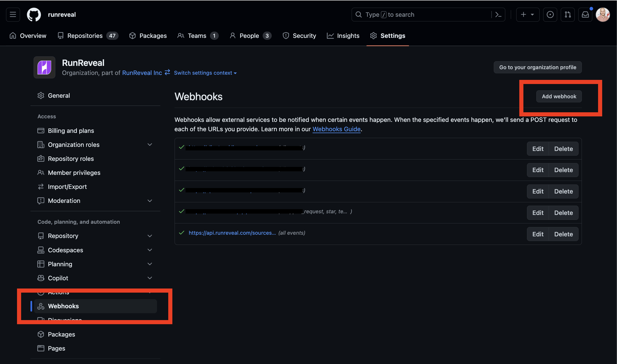The image size is (617, 364).
Task: Open Switch settings context dropdown
Action: [205, 73]
